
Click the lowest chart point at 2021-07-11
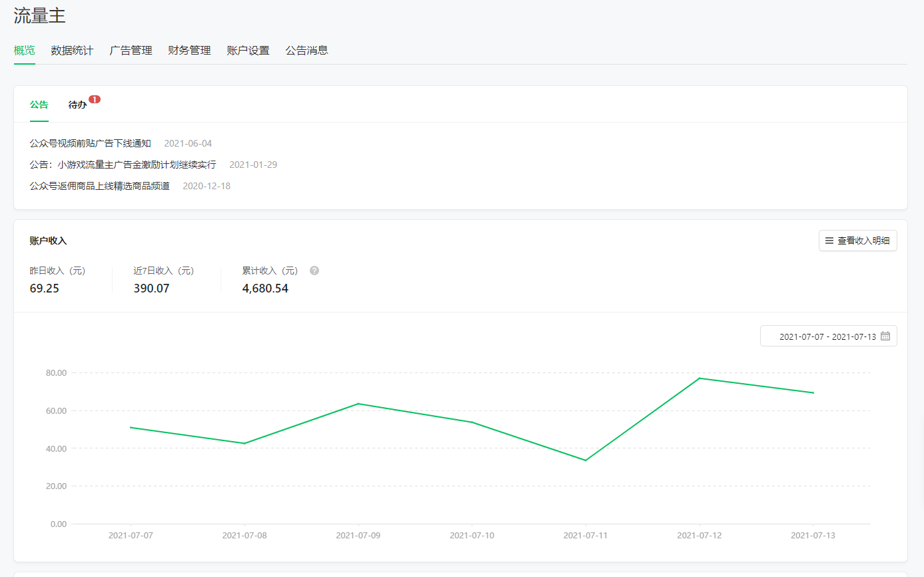coord(586,460)
